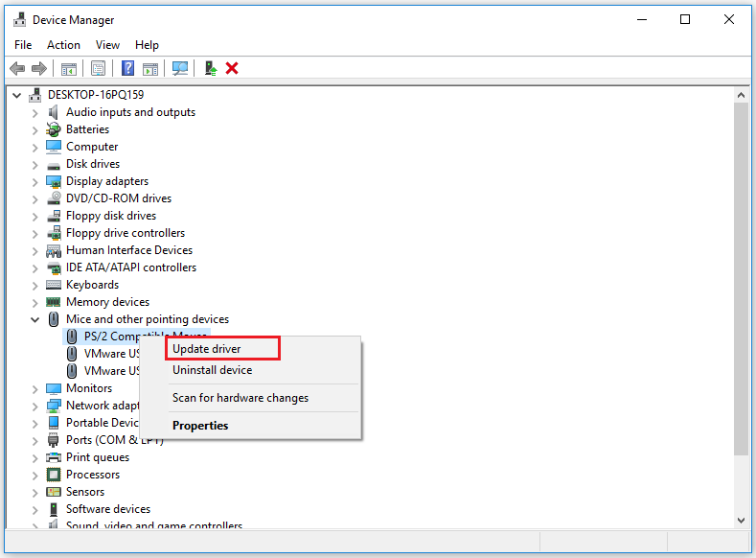The image size is (756, 558).
Task: Select the DVD/CD-ROM drives label
Action: point(119,198)
